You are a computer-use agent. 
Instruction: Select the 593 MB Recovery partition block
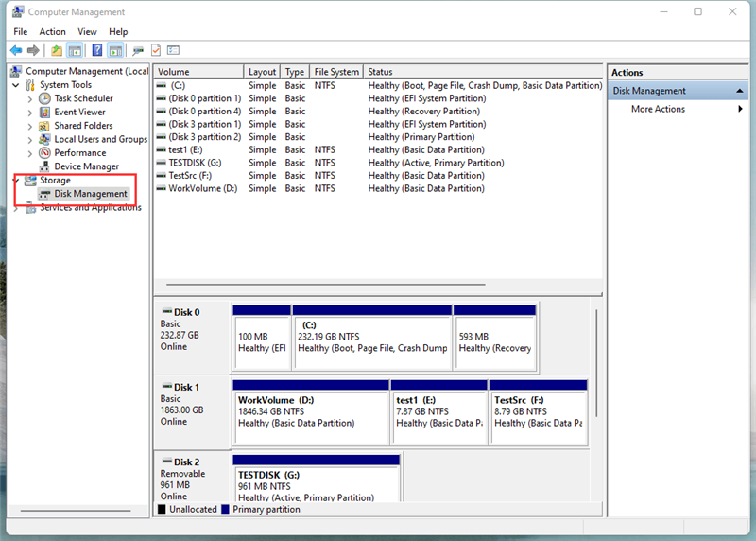coord(495,337)
